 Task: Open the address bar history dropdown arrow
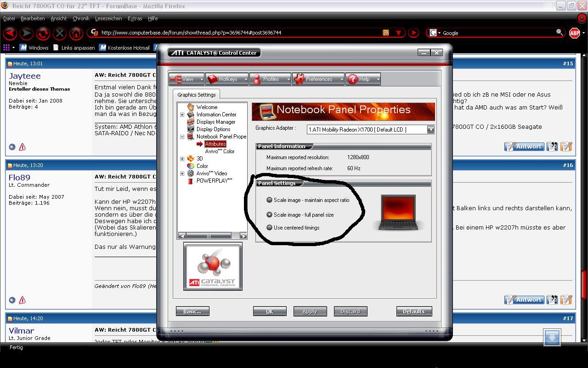pos(398,33)
